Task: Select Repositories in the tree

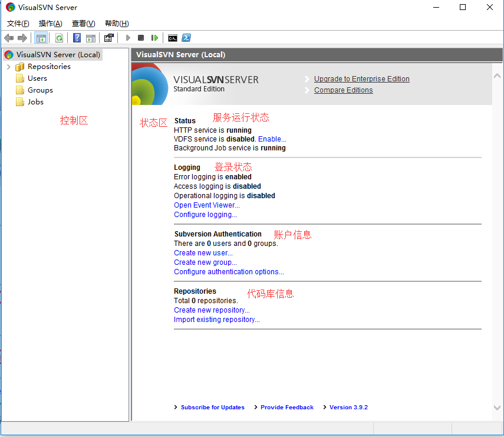Action: click(49, 67)
